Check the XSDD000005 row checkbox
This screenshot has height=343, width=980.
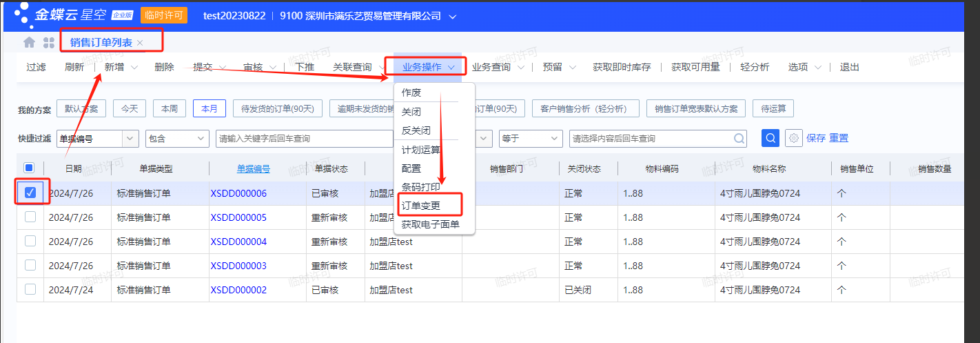tap(30, 217)
